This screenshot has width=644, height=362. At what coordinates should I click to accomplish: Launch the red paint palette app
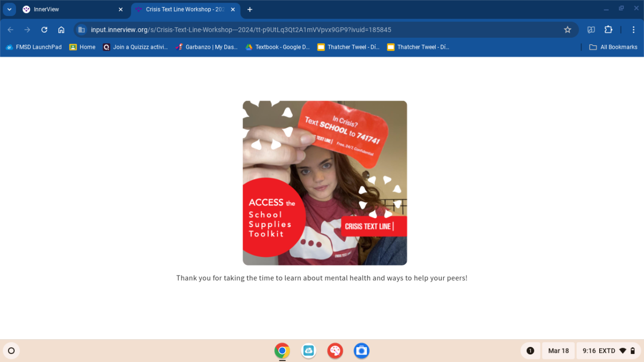(335, 351)
